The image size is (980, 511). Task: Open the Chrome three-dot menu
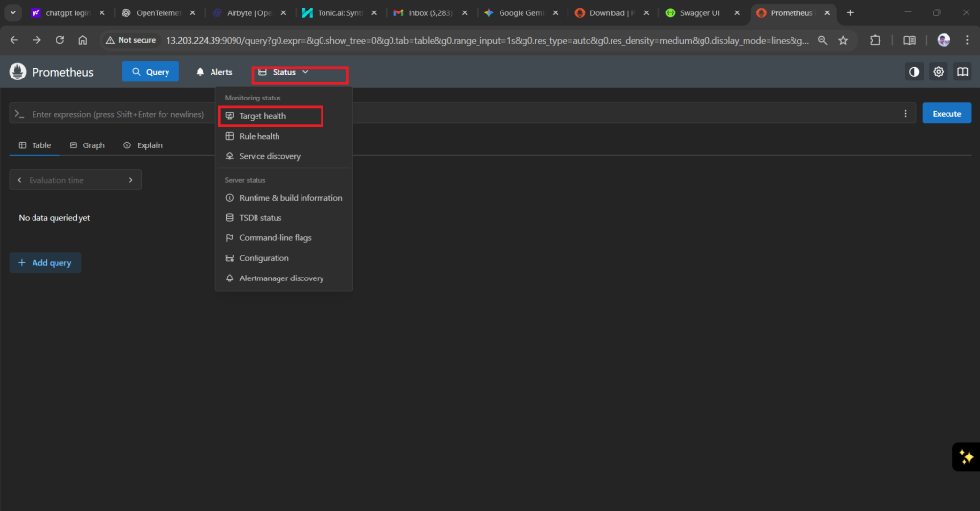point(967,40)
